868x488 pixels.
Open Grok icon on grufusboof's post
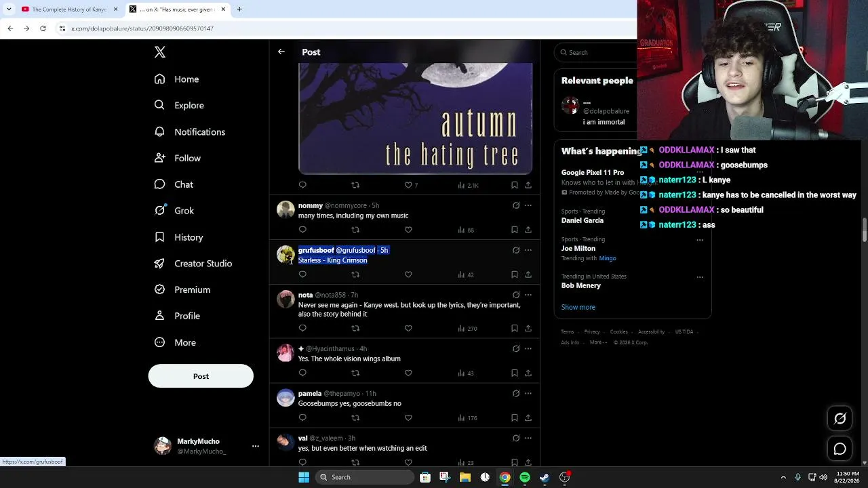point(516,250)
